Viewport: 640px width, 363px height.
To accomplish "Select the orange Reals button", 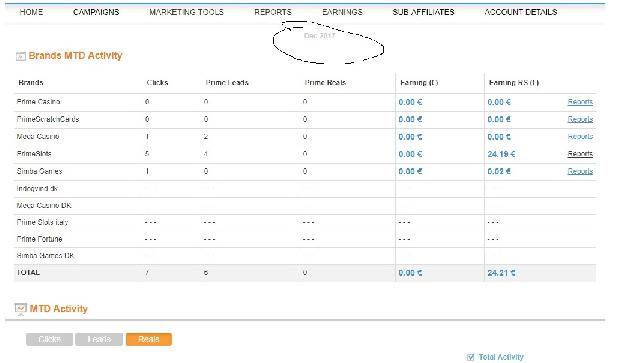I will point(149,339).
